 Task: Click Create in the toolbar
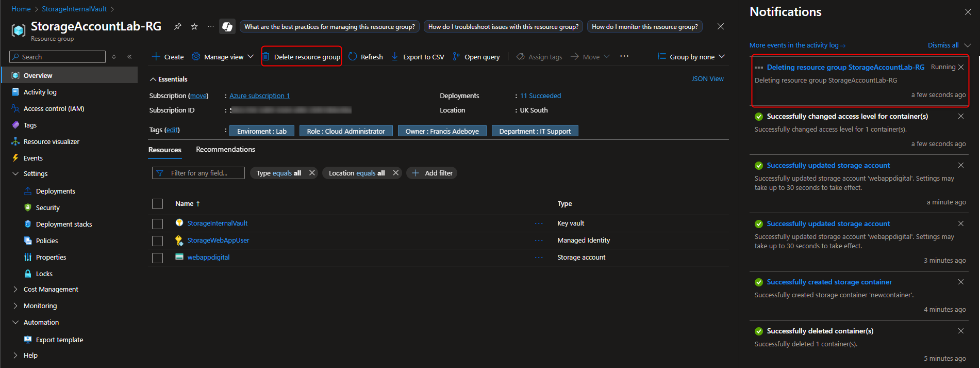pos(168,57)
